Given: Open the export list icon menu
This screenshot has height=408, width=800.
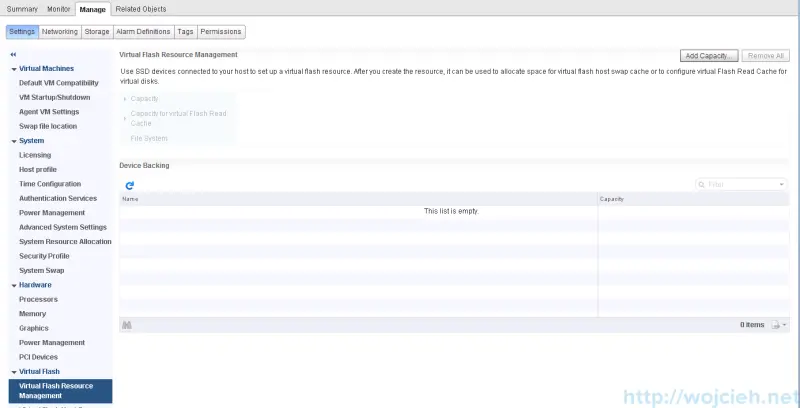Looking at the screenshot, I should [x=779, y=325].
